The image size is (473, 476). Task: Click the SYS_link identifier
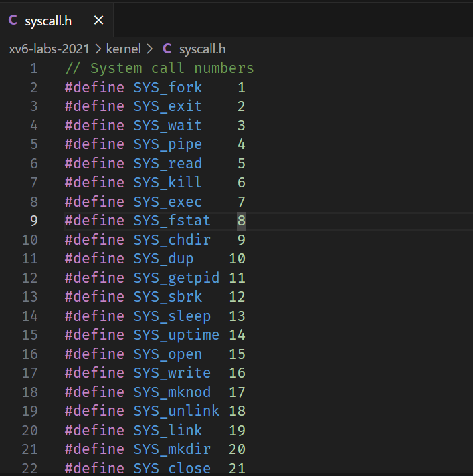(168, 430)
